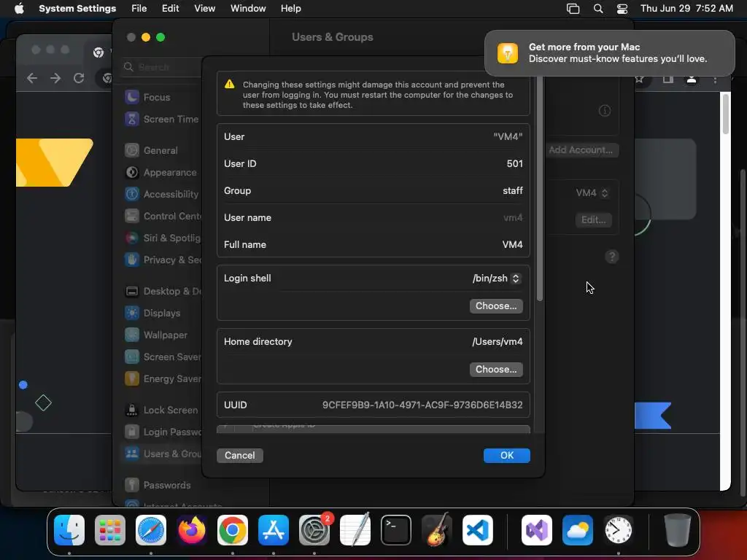This screenshot has width=747, height=560.
Task: Click the help question mark button
Action: click(x=612, y=257)
